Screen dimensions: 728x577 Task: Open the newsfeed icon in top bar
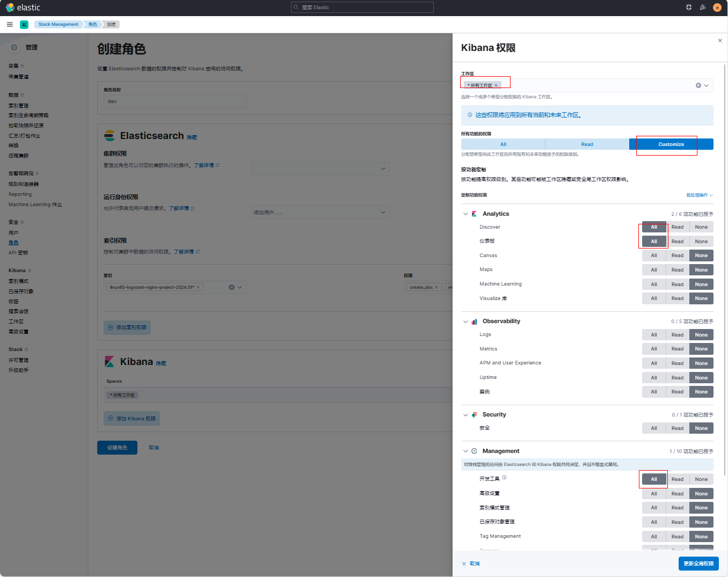point(703,8)
